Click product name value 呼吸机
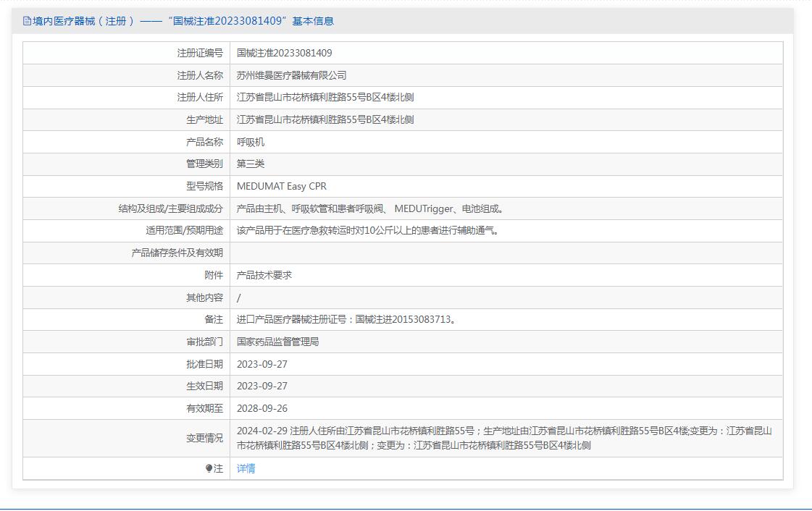 tap(251, 143)
